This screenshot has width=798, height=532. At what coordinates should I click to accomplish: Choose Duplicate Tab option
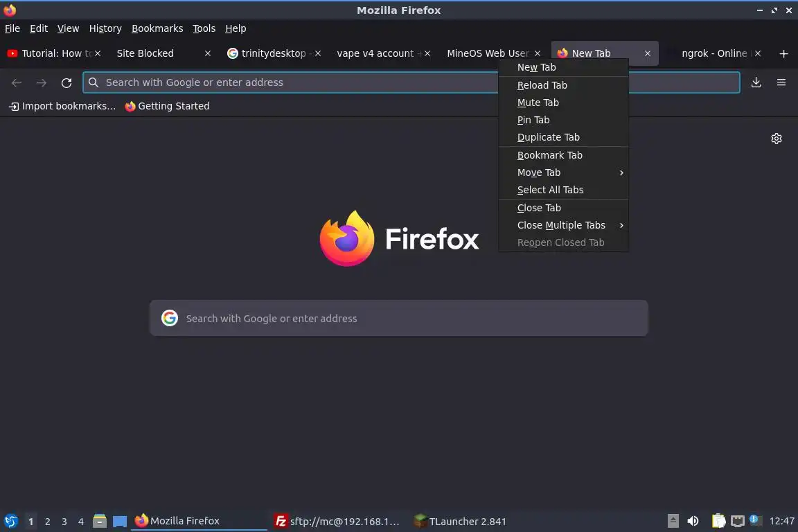click(563, 137)
